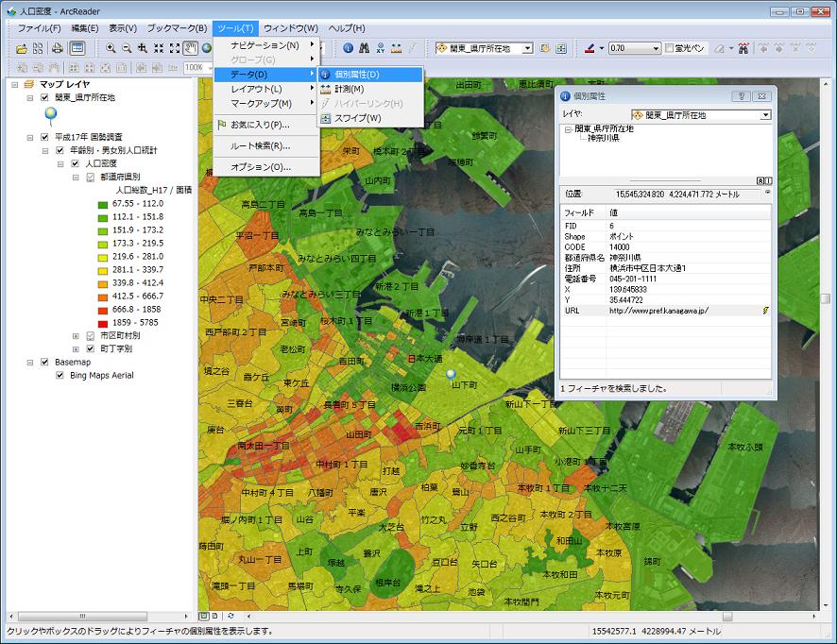
Task: Open the ウィンドウ(W) menu
Action: (x=291, y=28)
